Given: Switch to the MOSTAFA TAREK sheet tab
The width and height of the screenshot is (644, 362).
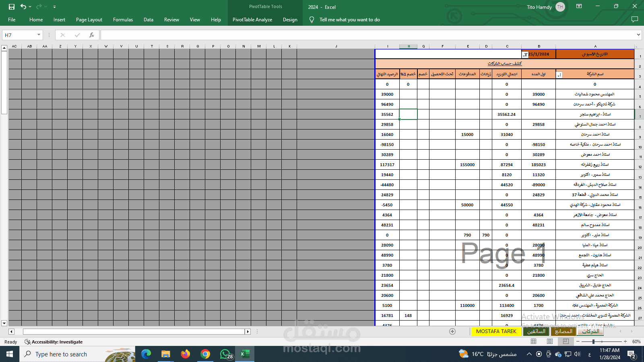Looking at the screenshot, I should tap(496, 331).
